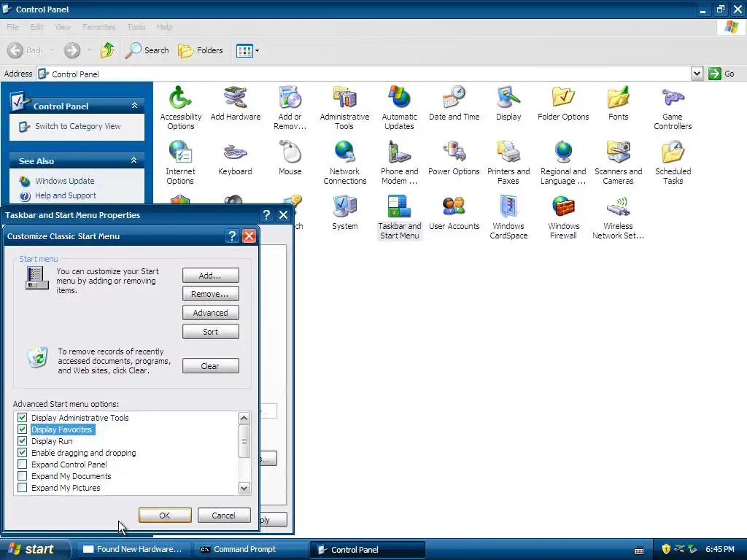Open Scanners and Cameras icon

618,163
